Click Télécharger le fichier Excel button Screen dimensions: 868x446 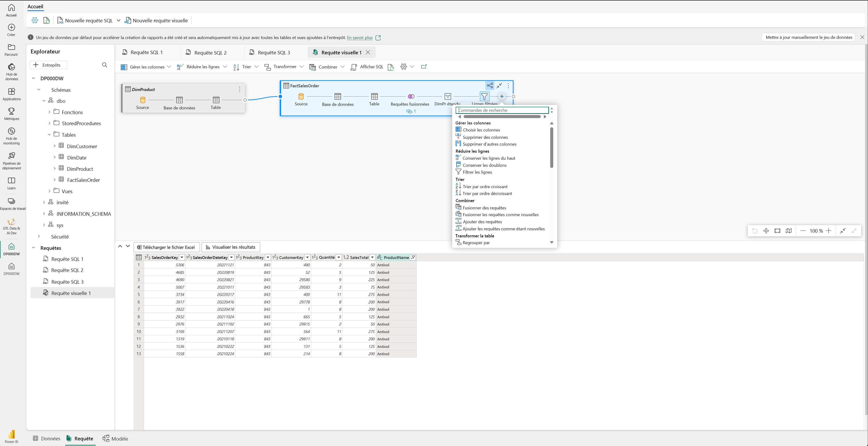[x=167, y=247]
